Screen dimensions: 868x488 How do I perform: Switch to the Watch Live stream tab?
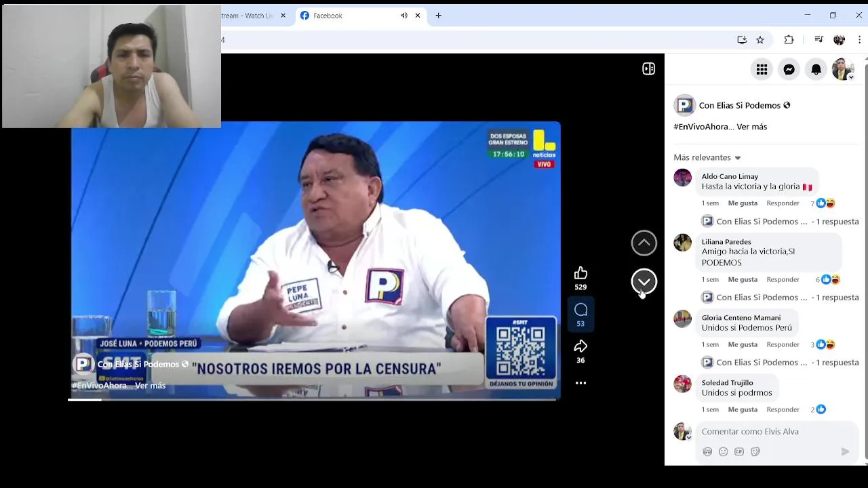coord(248,16)
